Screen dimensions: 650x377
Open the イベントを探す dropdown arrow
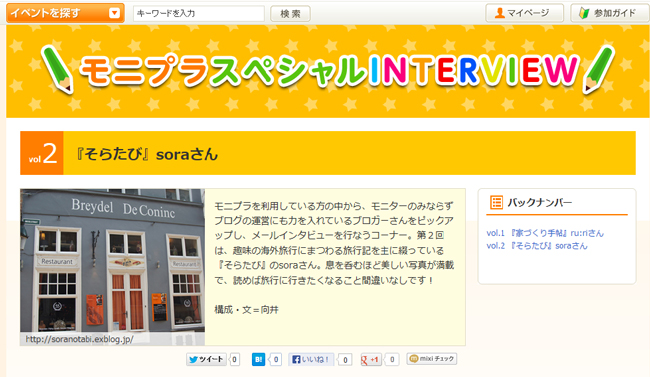click(114, 13)
